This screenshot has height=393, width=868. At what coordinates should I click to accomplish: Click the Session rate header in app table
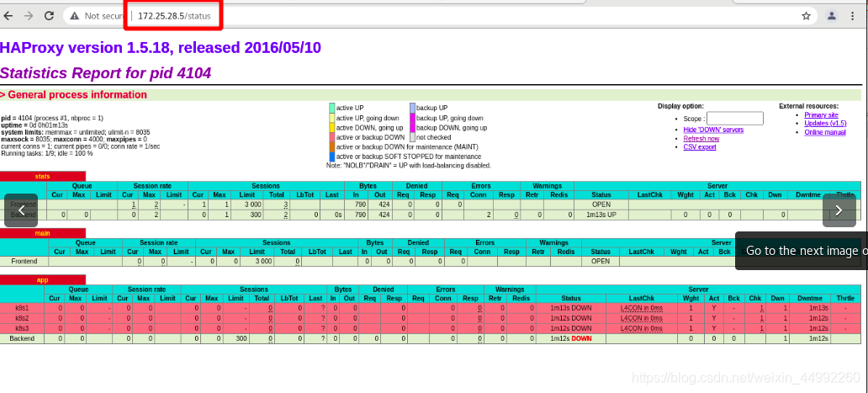(146, 289)
